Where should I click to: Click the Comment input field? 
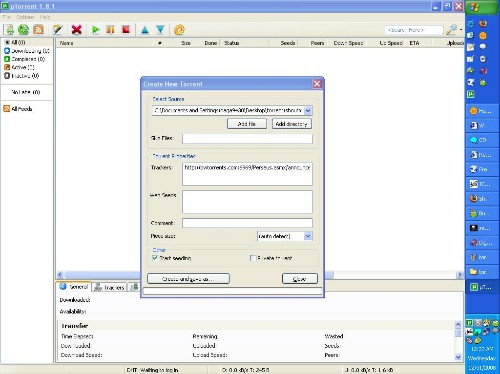click(247, 223)
